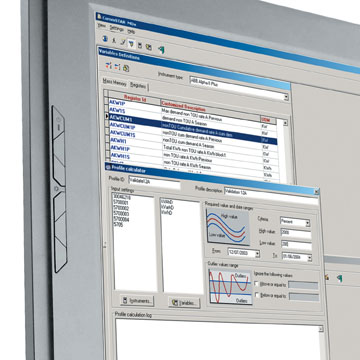Click the Instruments... button
This screenshot has height=360, width=360.
(137, 301)
